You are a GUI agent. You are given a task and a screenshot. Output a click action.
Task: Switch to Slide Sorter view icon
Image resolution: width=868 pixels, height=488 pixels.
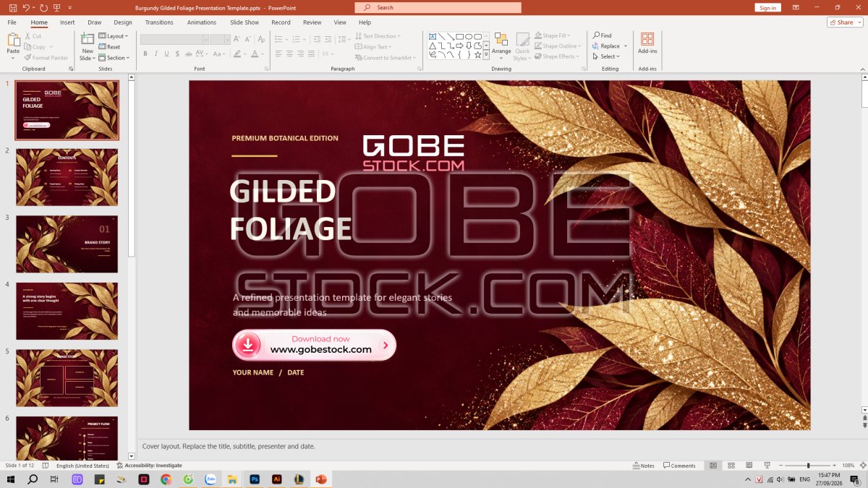click(x=731, y=466)
